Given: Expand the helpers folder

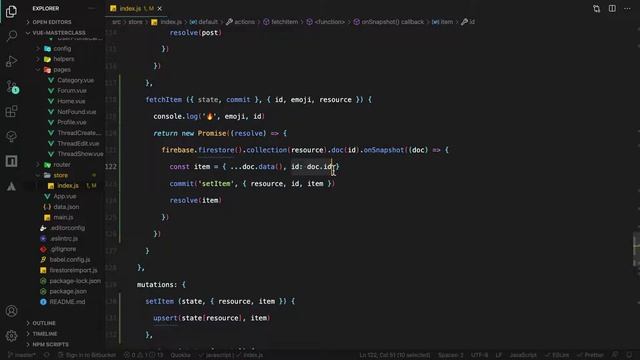Looking at the screenshot, I should click(x=64, y=59).
